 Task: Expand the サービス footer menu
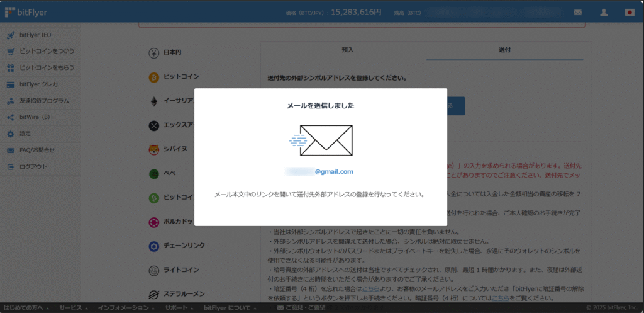[74, 308]
